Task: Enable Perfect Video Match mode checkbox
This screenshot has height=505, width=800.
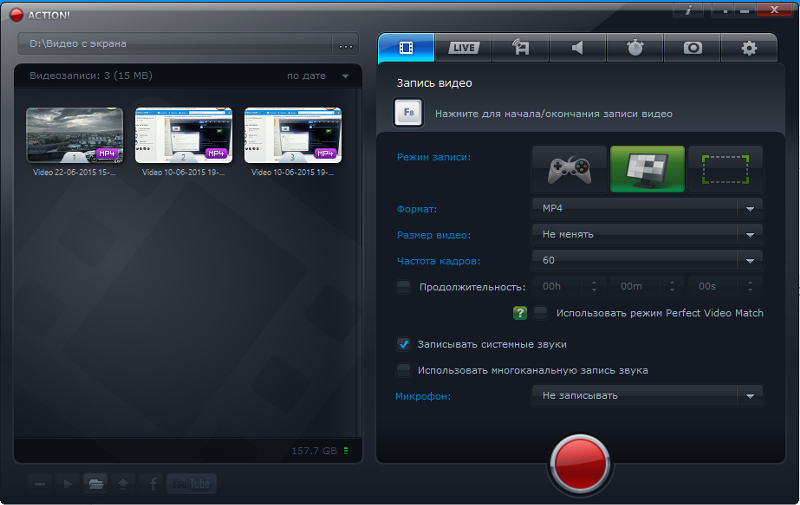Action: pyautogui.click(x=540, y=313)
